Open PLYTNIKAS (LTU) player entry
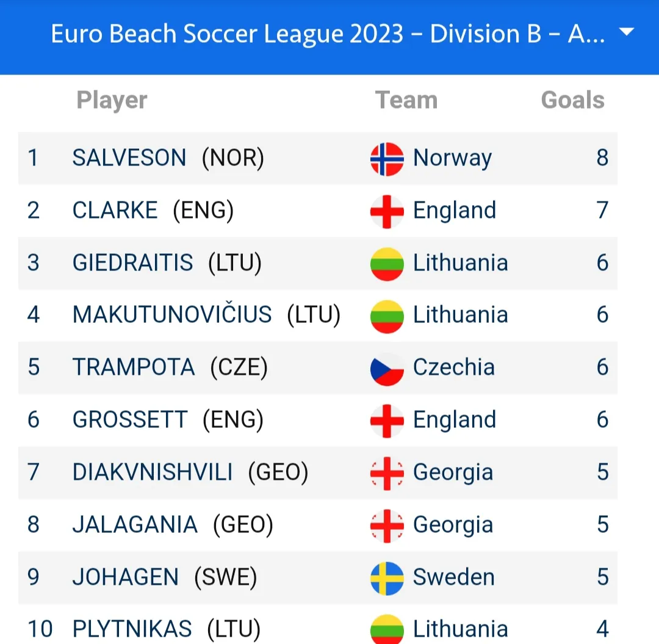 (166, 629)
